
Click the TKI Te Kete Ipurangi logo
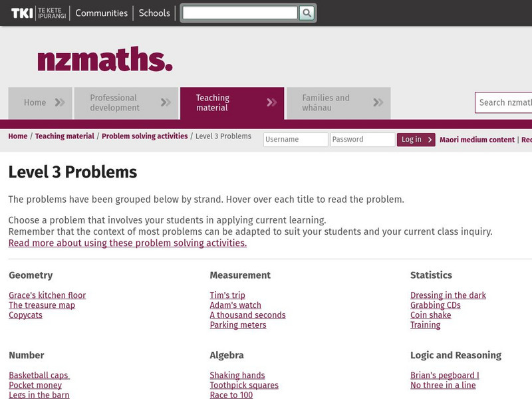click(x=39, y=13)
